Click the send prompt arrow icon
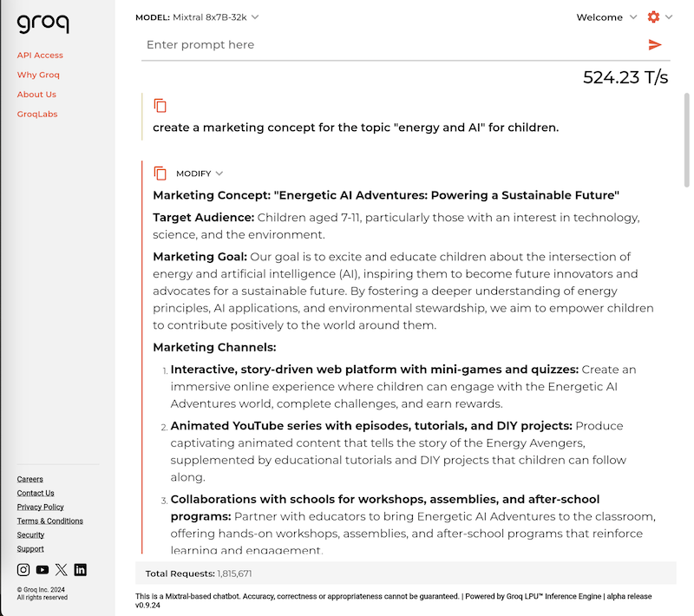This screenshot has width=694, height=616. [x=655, y=45]
